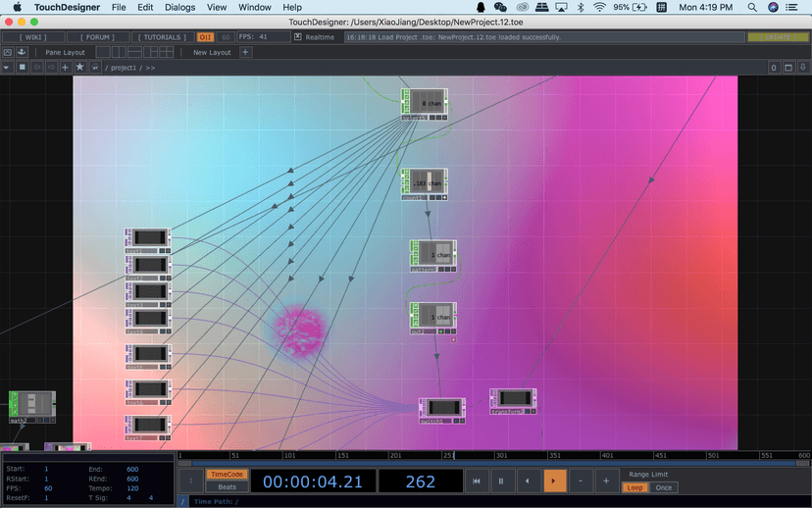
Task: Select Loop range limit mode
Action: (x=634, y=487)
